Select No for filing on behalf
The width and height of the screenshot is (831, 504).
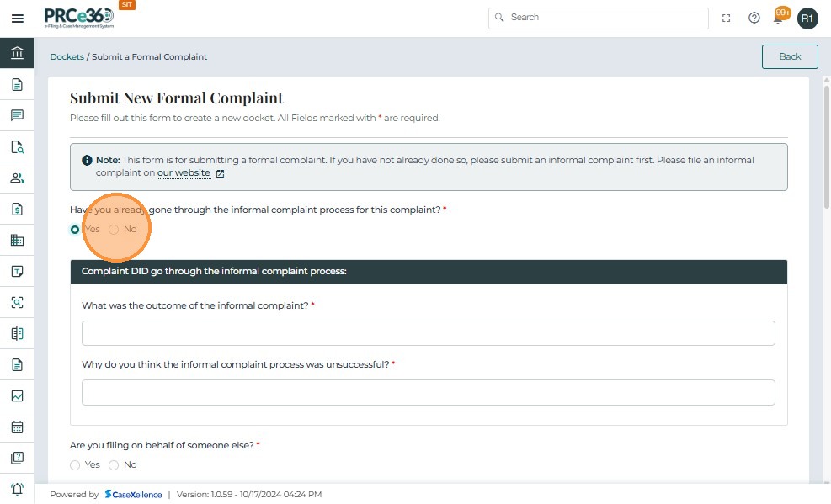pos(115,464)
